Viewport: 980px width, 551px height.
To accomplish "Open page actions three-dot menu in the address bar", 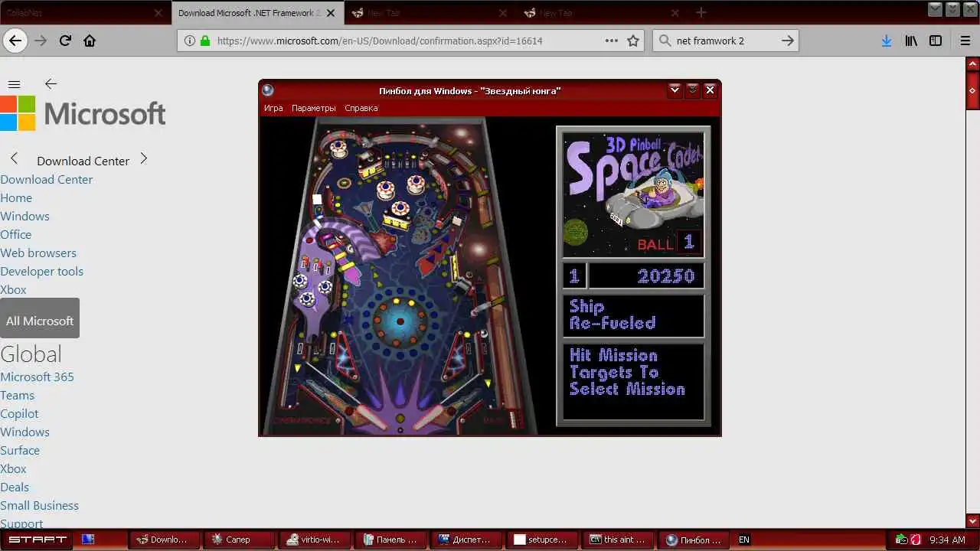I will (x=612, y=41).
